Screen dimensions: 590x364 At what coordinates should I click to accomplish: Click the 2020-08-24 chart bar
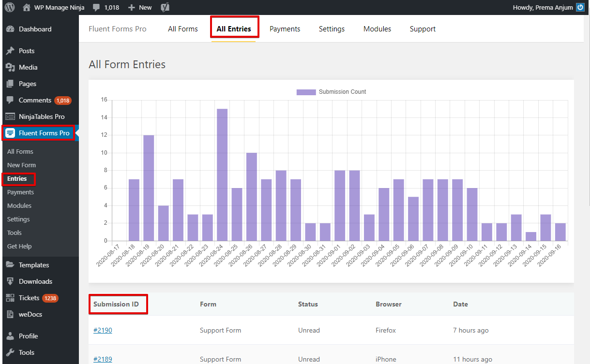[x=222, y=175]
